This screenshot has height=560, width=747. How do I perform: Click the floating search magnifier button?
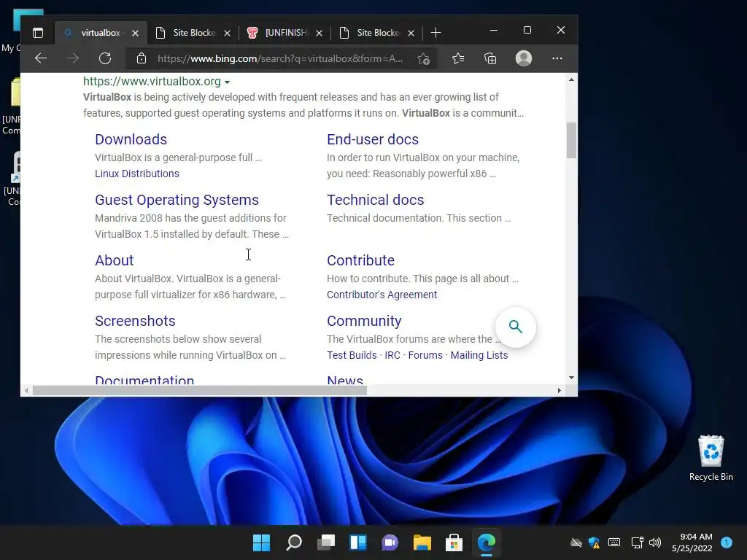coord(516,327)
